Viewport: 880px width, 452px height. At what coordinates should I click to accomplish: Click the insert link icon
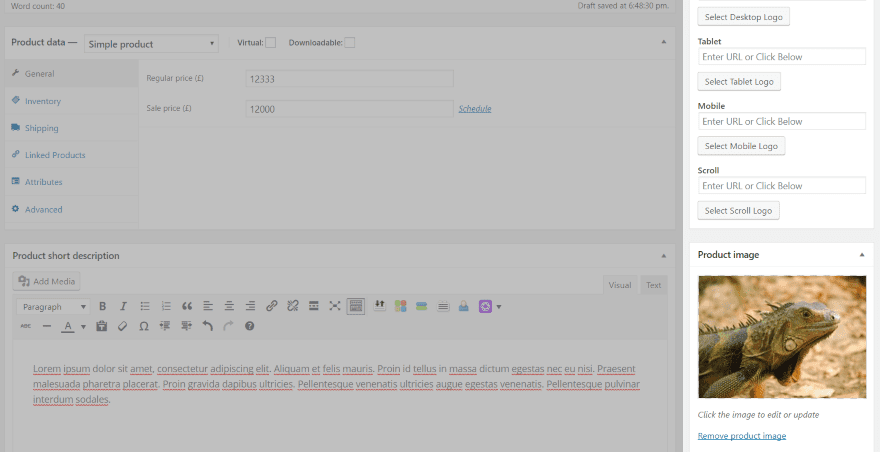tap(272, 307)
